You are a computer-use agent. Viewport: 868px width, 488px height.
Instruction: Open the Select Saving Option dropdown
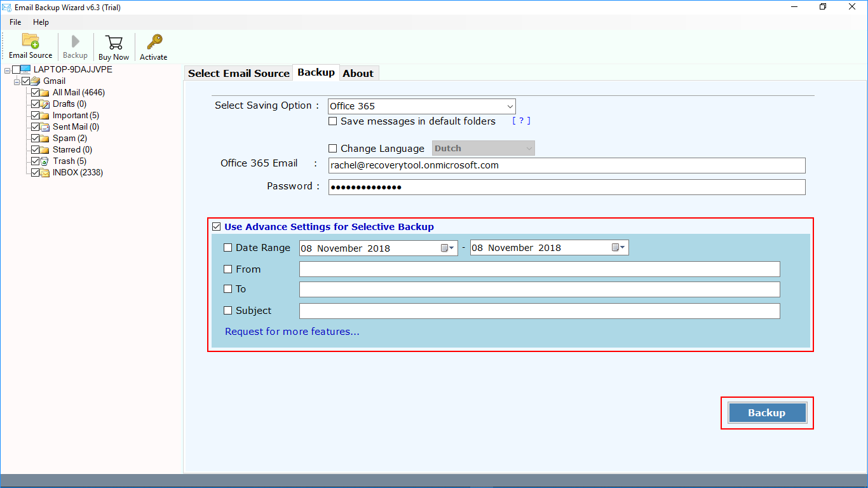pos(422,106)
